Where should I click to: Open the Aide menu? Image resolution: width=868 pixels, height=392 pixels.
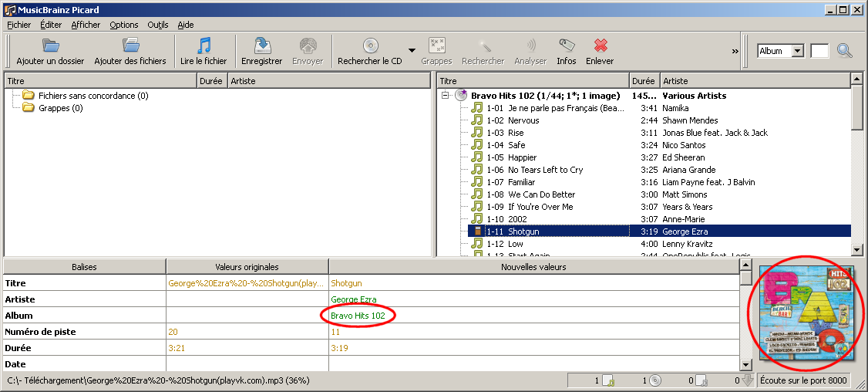[186, 25]
